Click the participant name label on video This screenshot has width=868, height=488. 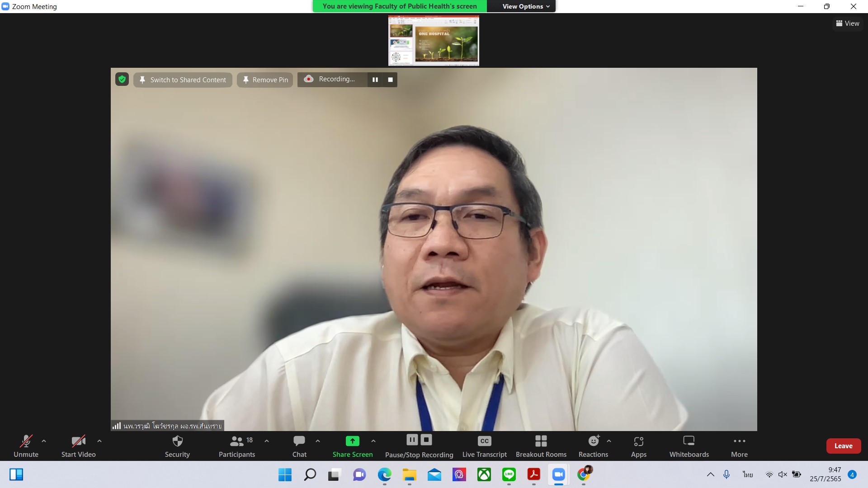coord(168,426)
